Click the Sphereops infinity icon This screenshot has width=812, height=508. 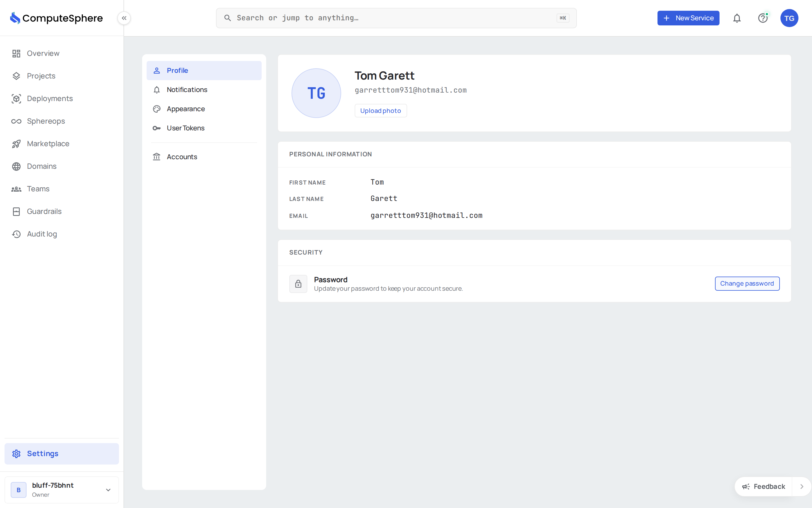(x=16, y=121)
